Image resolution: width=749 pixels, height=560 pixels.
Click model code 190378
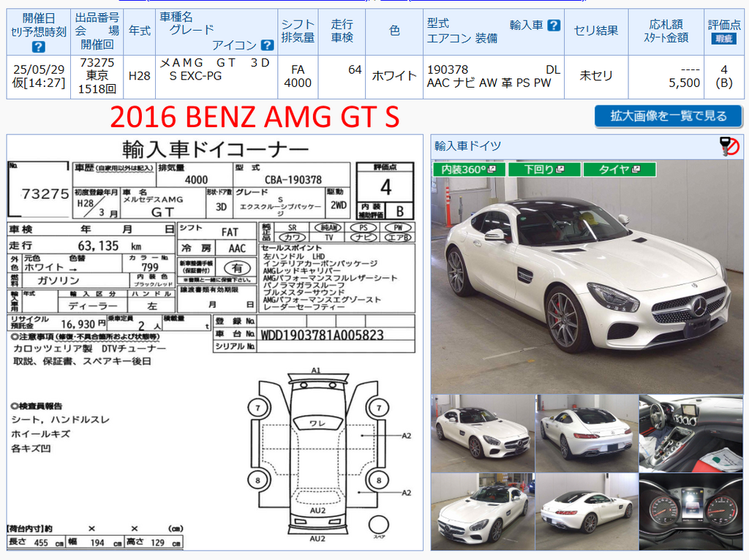448,69
